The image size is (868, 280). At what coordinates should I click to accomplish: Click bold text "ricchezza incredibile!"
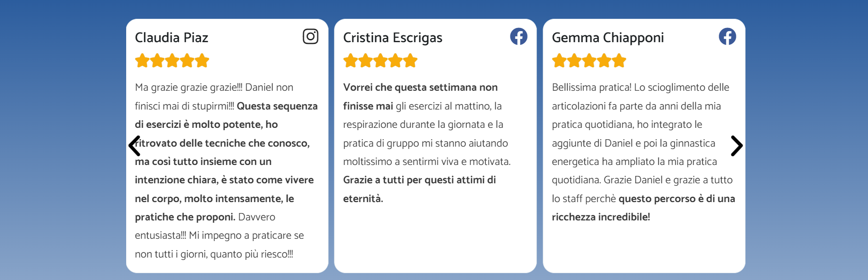pyautogui.click(x=601, y=217)
